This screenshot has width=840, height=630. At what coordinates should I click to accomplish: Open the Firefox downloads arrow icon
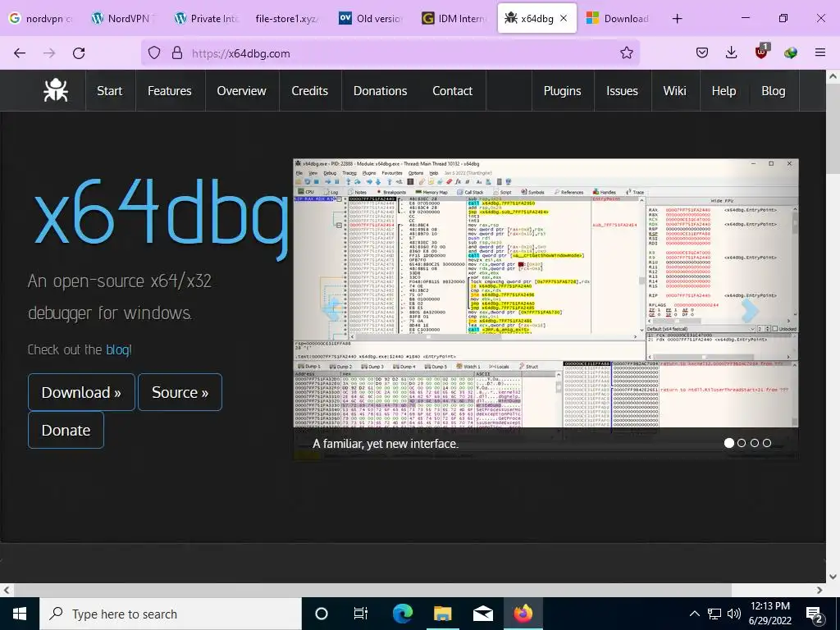pyautogui.click(x=731, y=52)
